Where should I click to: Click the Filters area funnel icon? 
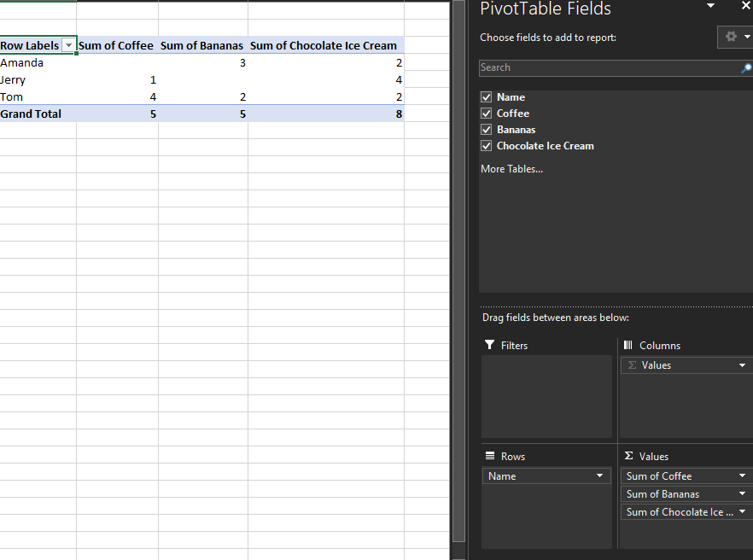(489, 345)
